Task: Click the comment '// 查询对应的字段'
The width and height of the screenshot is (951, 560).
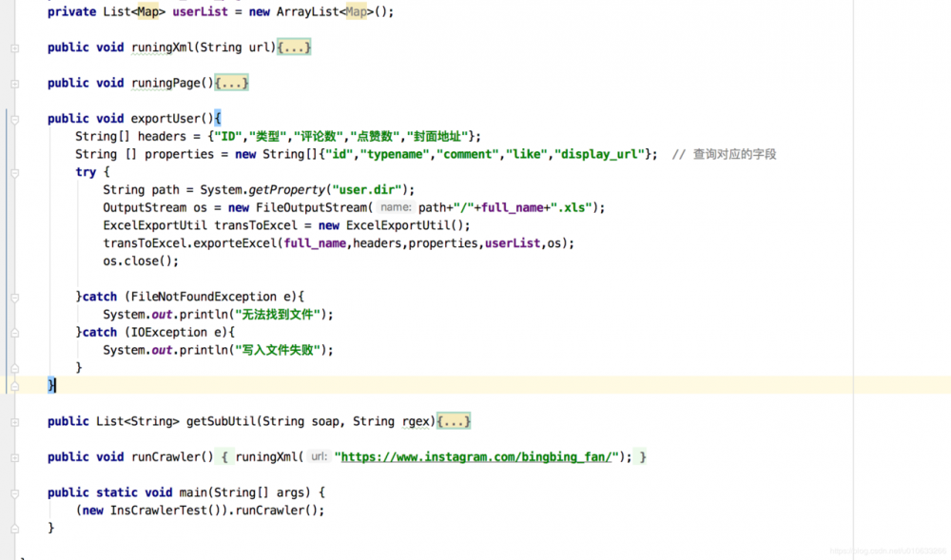Action: pos(724,154)
